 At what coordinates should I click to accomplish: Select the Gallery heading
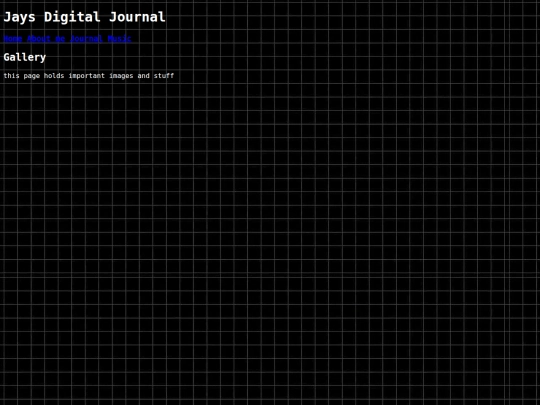24,57
